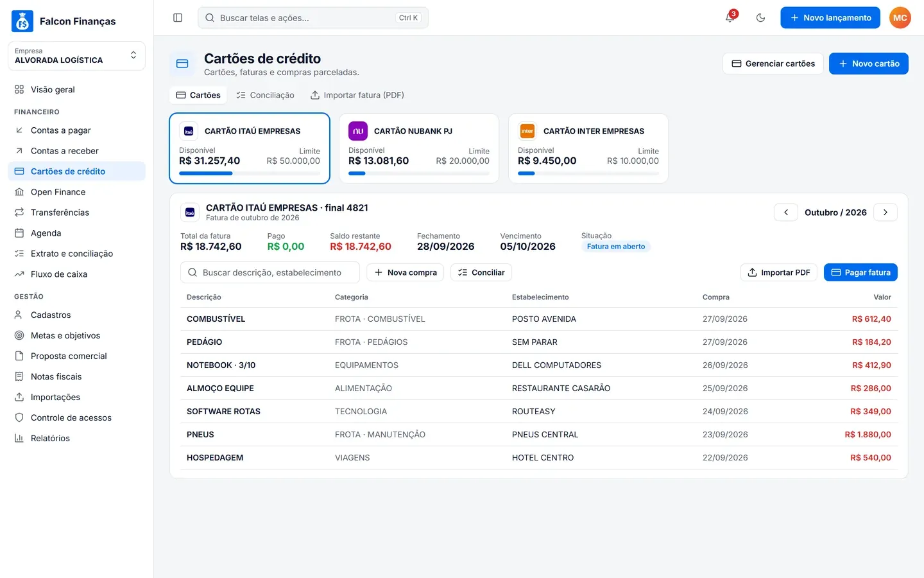This screenshot has height=578, width=924.
Task: Open Contas a receber
Action: point(76,151)
